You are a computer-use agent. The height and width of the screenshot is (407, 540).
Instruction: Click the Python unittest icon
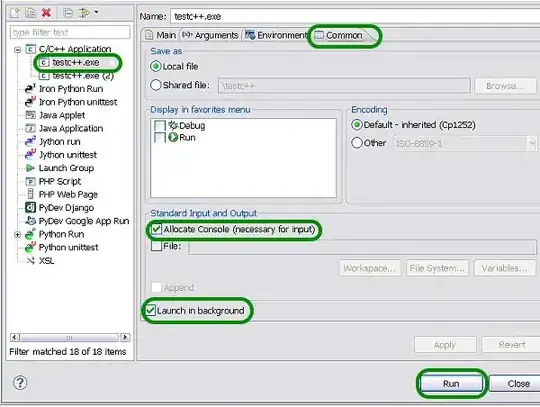(x=30, y=247)
